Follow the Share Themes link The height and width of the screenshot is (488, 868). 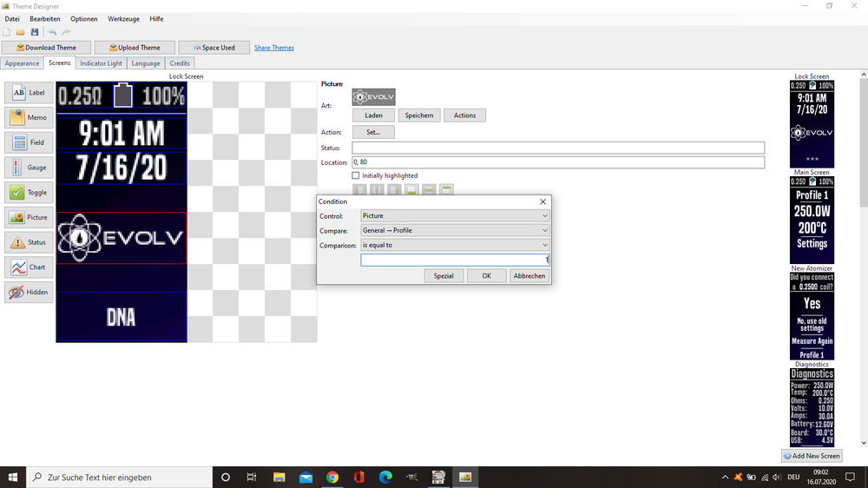[274, 48]
